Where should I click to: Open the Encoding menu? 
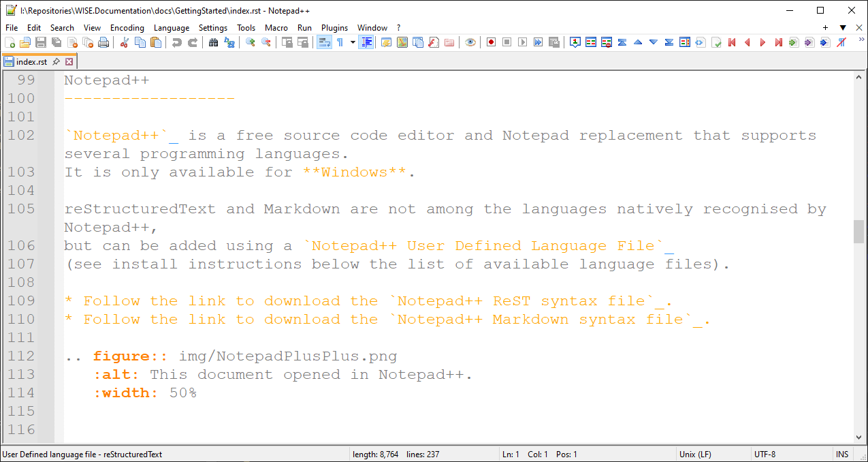tap(127, 28)
